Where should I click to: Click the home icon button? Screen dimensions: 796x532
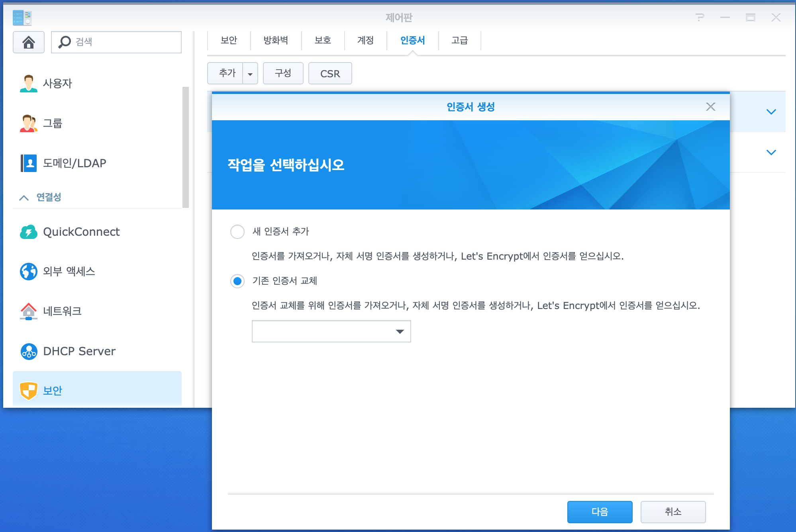coord(28,42)
